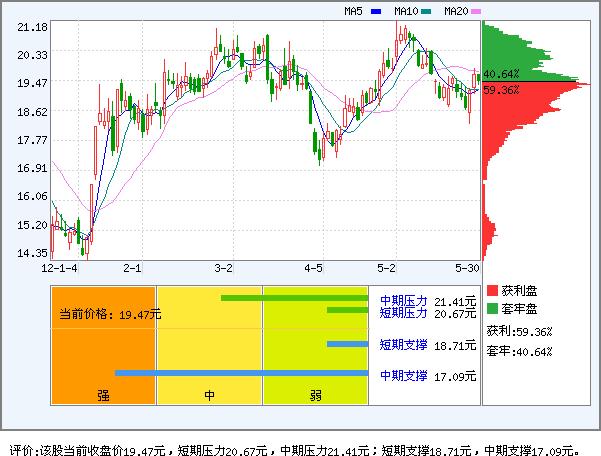Click the blue MA5 legend swatch
This screenshot has width=601, height=456.
pos(376,11)
